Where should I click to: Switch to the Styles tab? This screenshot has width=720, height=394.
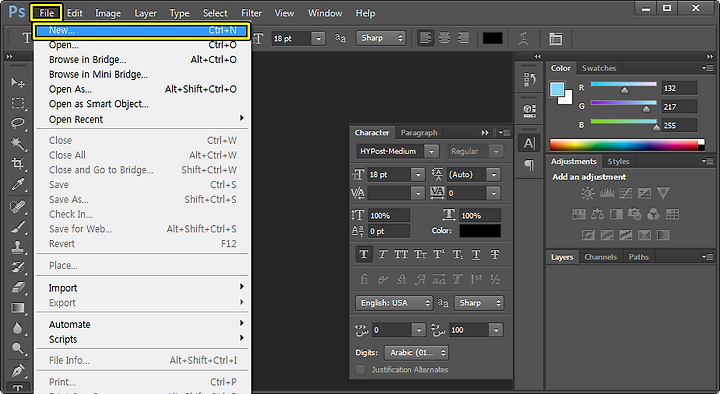[x=618, y=162]
